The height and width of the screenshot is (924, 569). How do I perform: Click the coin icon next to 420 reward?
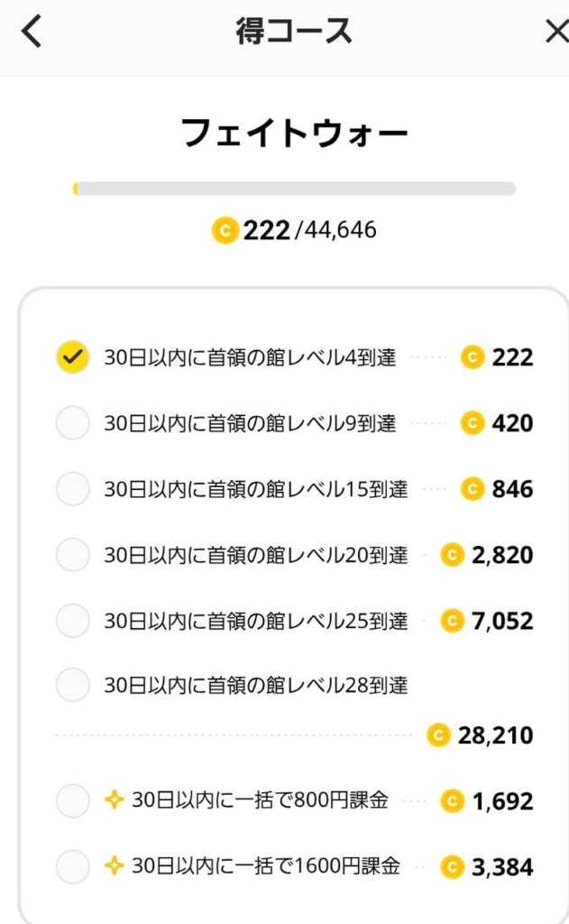[x=473, y=423]
